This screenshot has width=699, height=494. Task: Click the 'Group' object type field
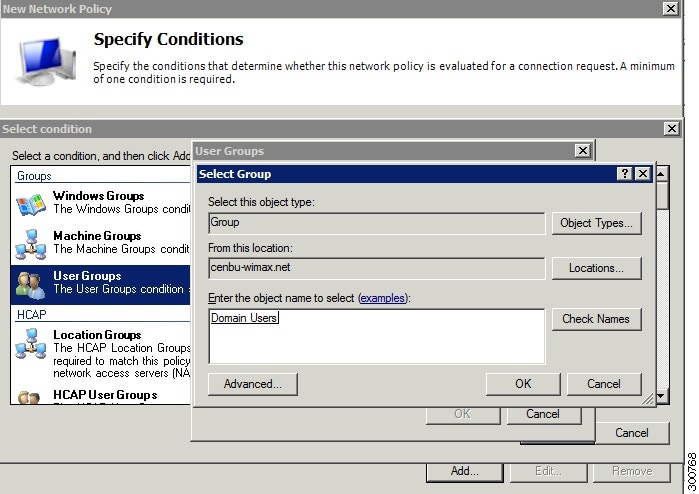pos(377,223)
